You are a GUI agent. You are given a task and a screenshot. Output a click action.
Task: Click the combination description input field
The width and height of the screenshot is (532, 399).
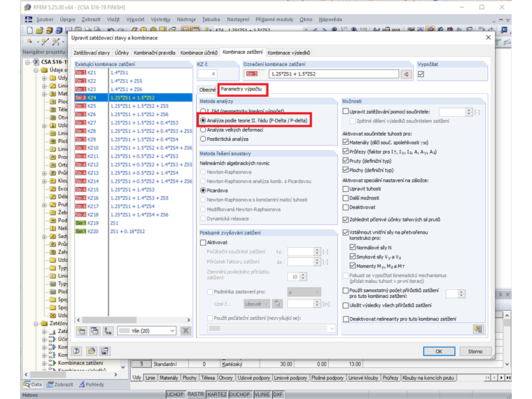[334, 74]
